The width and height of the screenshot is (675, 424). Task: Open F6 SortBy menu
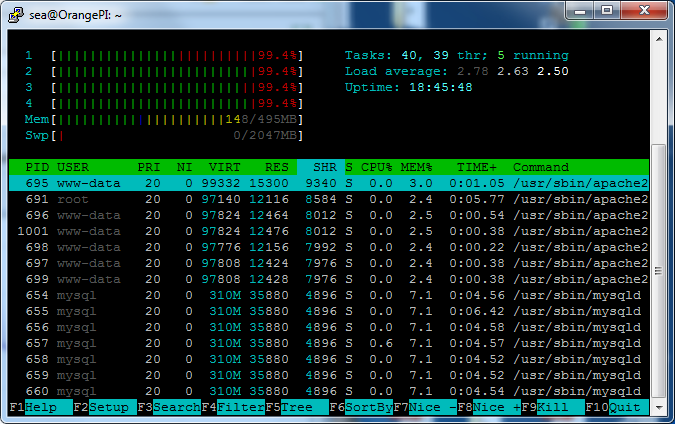tap(361, 407)
